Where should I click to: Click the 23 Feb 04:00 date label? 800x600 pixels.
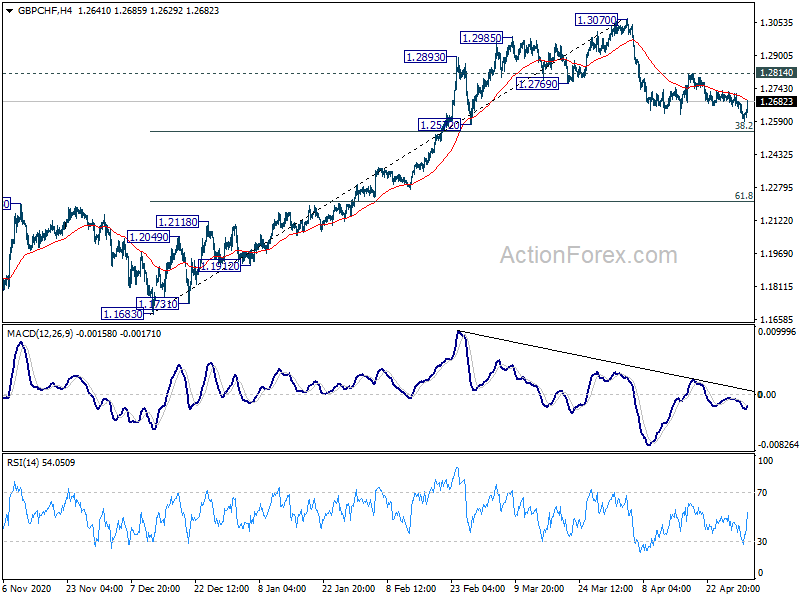tap(477, 588)
